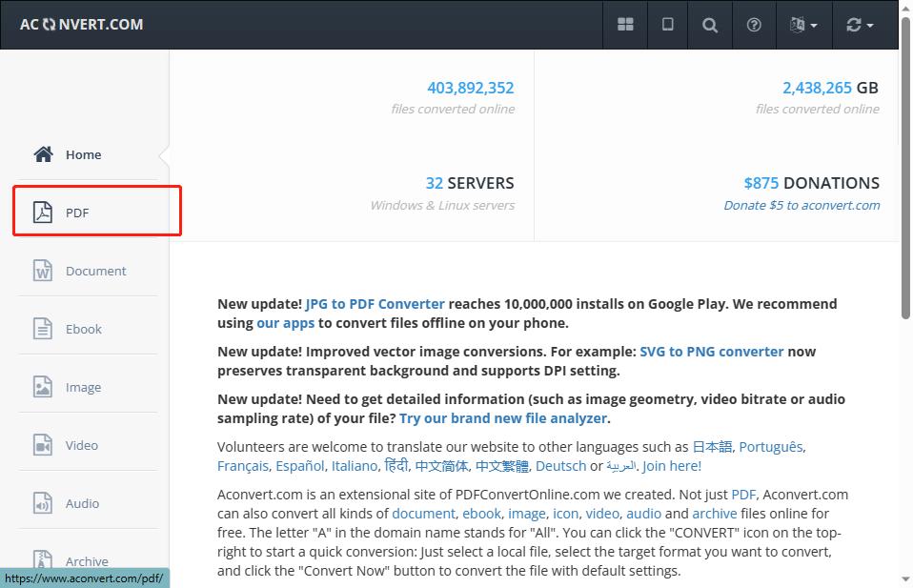
Task: Open the PDF category in sidebar
Action: point(77,213)
